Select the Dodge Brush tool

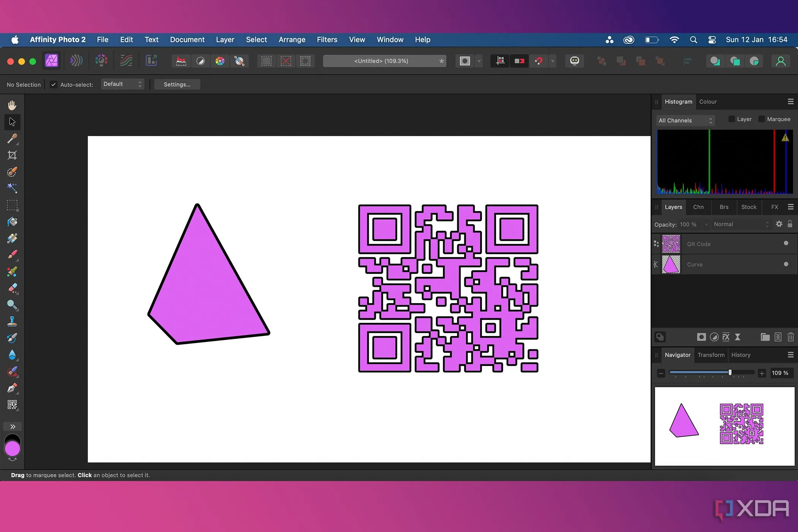pyautogui.click(x=12, y=305)
